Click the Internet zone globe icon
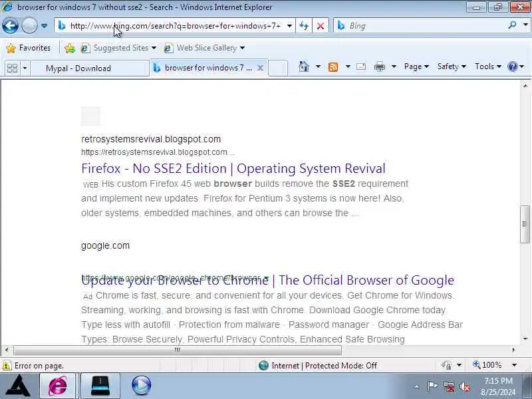Viewport: 532px width, 399px height. [x=263, y=365]
